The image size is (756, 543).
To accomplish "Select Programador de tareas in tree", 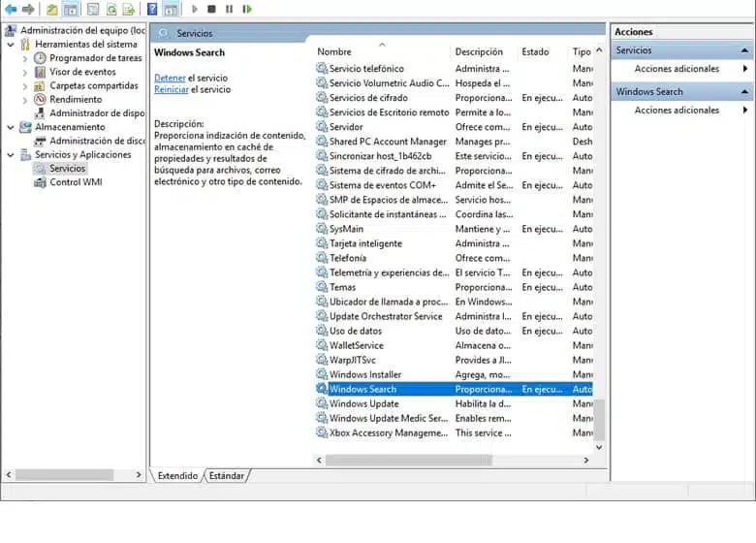I will pyautogui.click(x=95, y=58).
